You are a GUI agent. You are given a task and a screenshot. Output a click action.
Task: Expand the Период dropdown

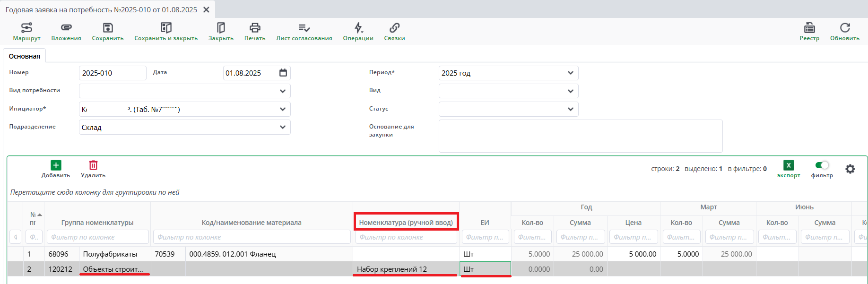[570, 73]
